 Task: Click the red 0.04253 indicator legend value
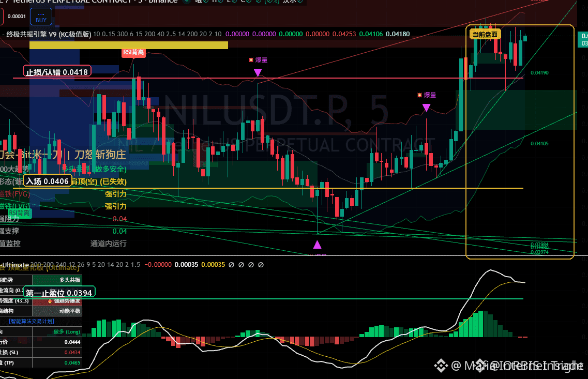(x=344, y=34)
